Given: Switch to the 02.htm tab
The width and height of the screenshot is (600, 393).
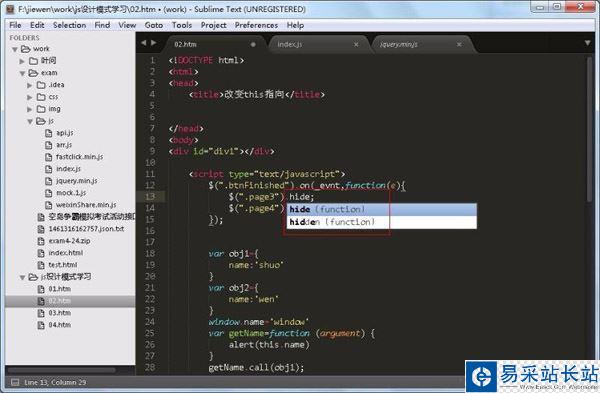Looking at the screenshot, I should [x=214, y=44].
